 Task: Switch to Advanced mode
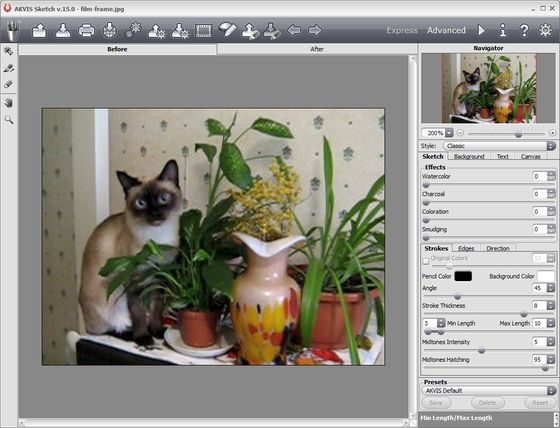click(446, 30)
